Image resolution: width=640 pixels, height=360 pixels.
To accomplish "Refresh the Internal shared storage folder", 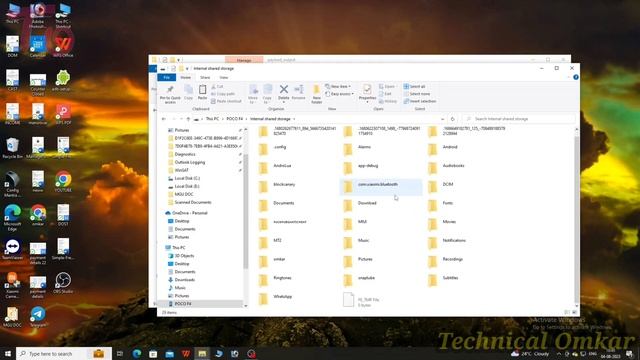I will tap(452, 119).
